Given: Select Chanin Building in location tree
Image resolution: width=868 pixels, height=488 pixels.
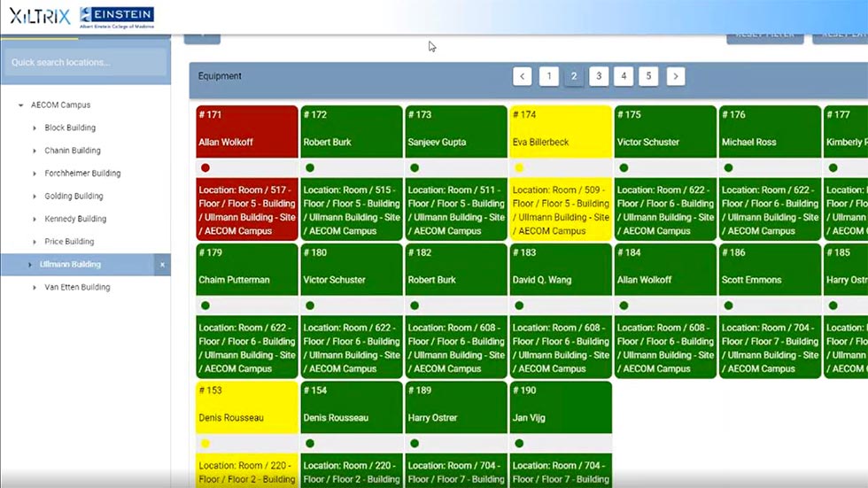Looking at the screenshot, I should (x=73, y=151).
